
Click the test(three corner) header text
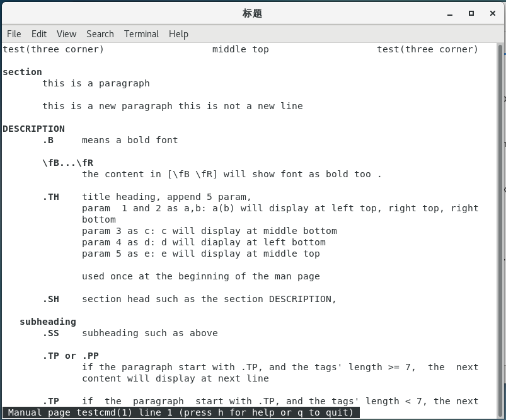(x=54, y=49)
